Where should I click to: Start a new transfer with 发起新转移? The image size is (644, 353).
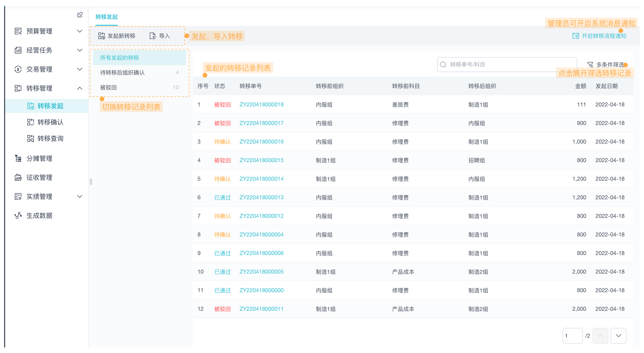pyautogui.click(x=117, y=36)
